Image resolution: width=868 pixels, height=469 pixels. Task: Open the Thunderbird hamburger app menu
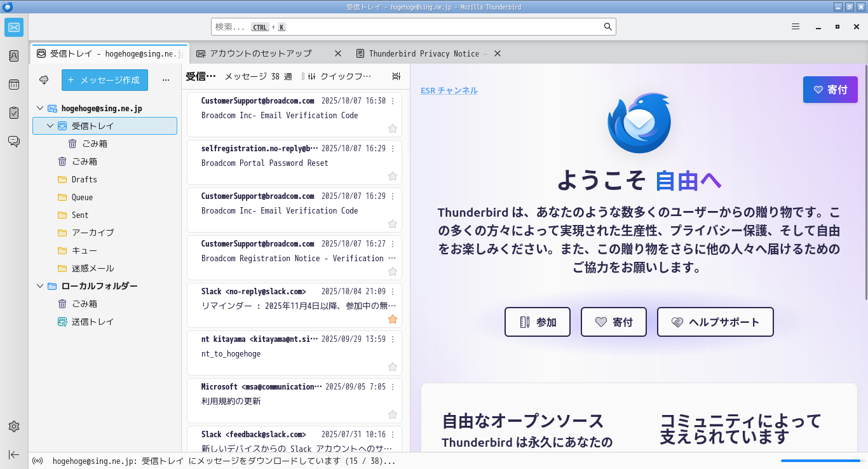click(x=796, y=27)
